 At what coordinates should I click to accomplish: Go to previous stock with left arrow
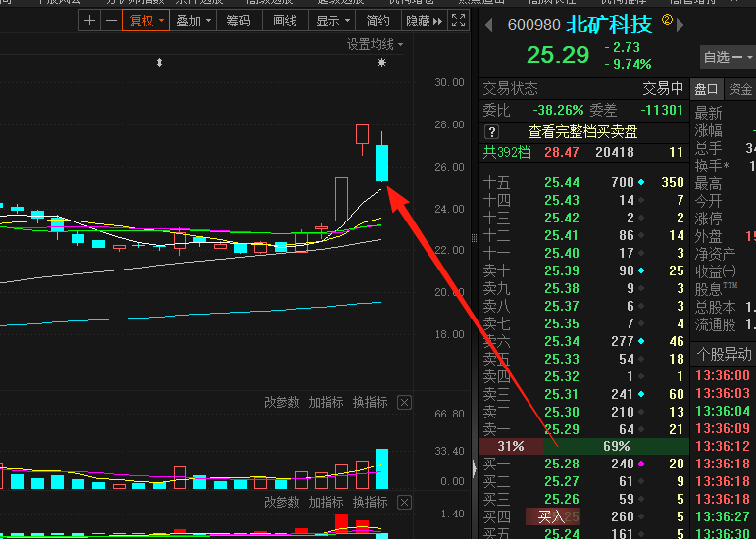[488, 25]
